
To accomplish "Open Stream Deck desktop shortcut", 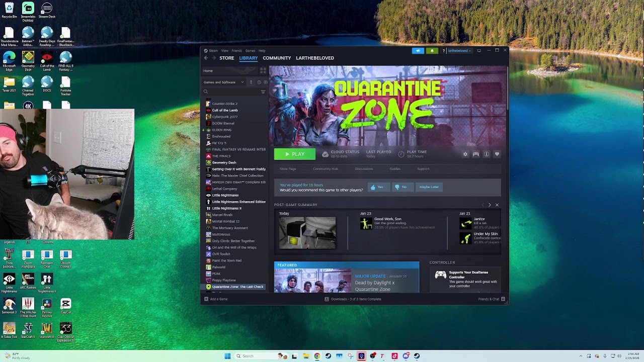I will [47, 11].
